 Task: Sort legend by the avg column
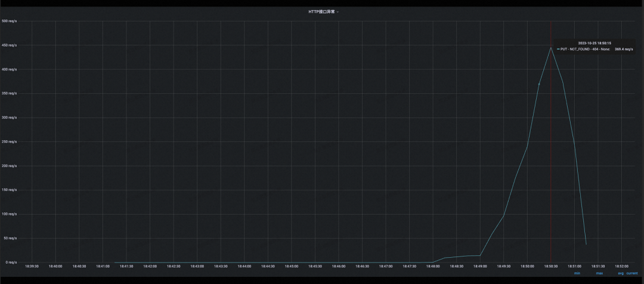621,273
